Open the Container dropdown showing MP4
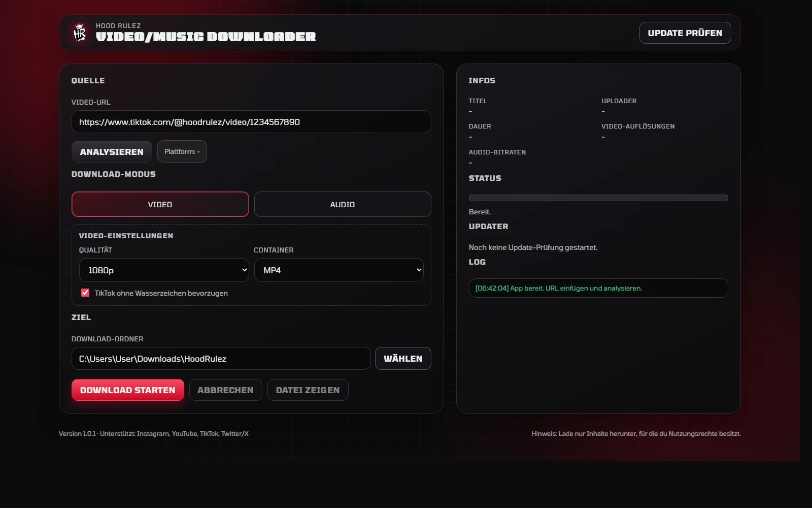Screen dimensions: 812x508 (339, 270)
